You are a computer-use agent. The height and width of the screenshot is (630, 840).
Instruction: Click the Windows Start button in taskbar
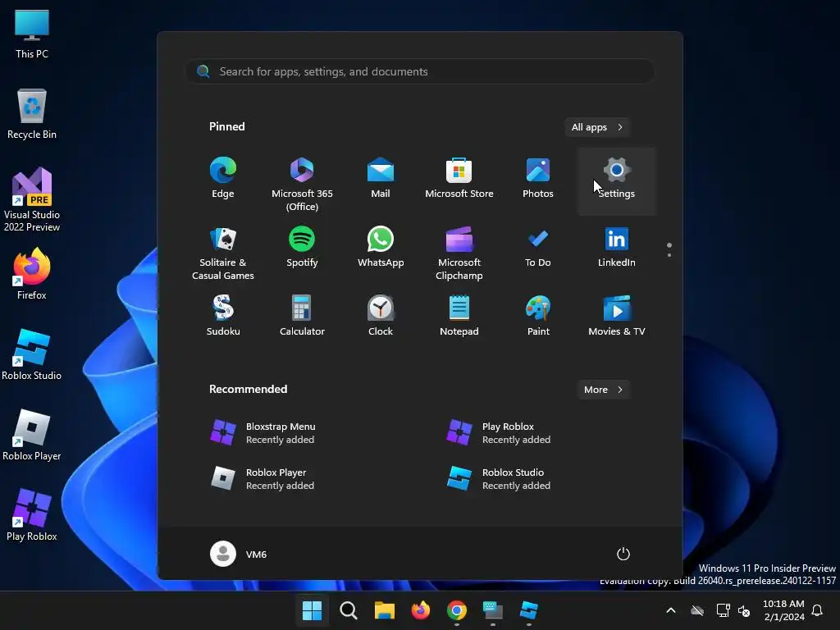[313, 610]
